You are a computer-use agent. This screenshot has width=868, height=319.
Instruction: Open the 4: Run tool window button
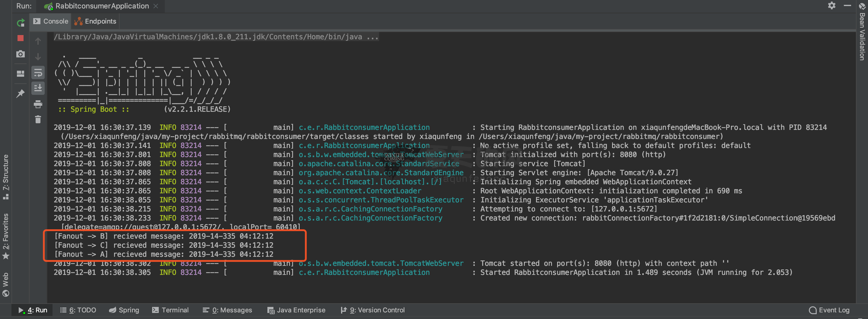click(x=33, y=310)
